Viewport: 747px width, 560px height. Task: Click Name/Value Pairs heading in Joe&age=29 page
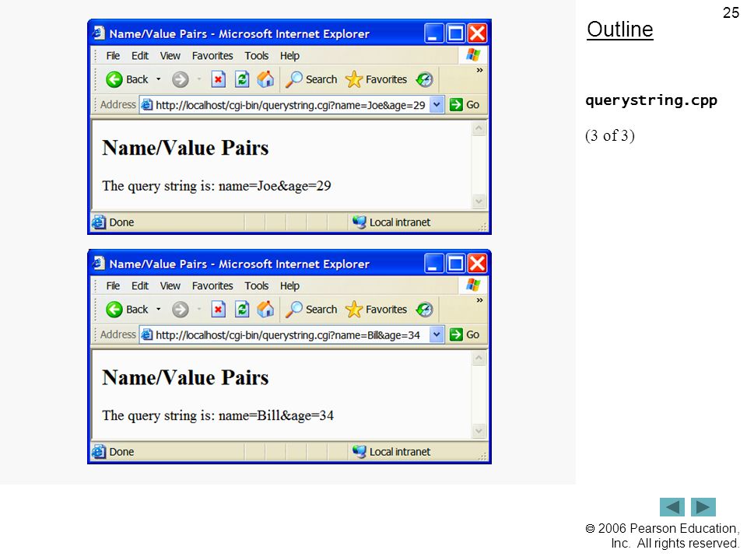click(x=185, y=148)
